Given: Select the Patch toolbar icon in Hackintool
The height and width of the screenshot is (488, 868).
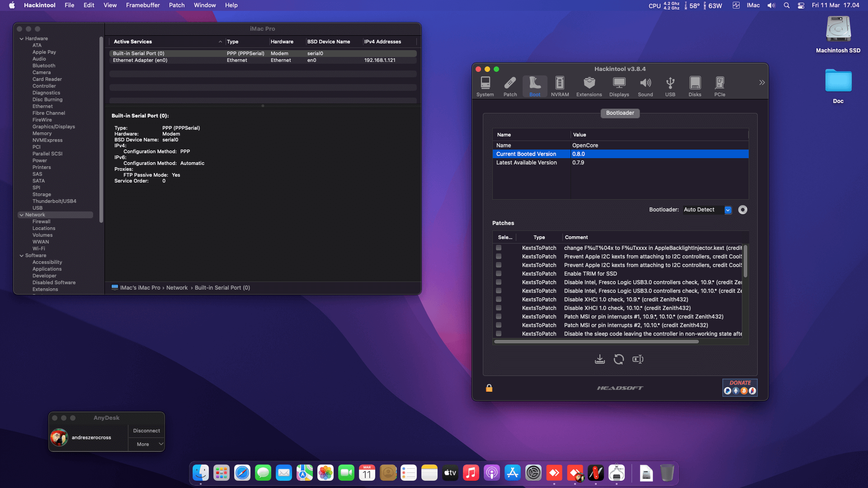Looking at the screenshot, I should [510, 86].
